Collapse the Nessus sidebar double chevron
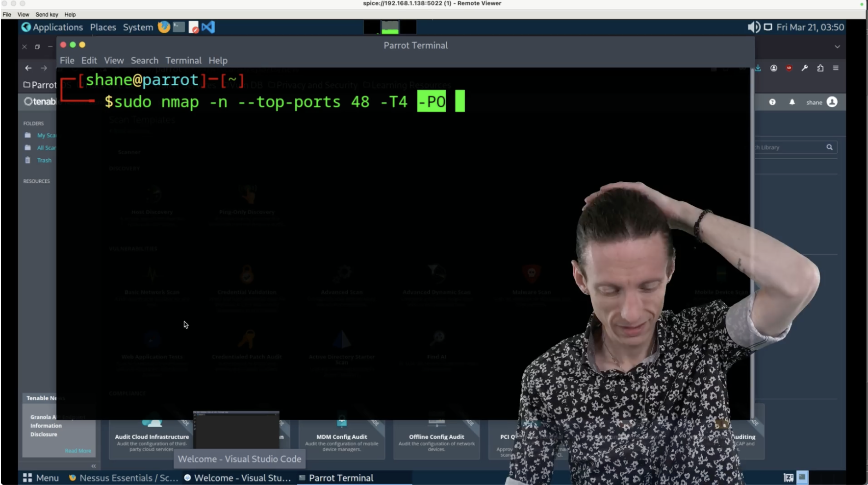868x485 pixels. (x=93, y=466)
